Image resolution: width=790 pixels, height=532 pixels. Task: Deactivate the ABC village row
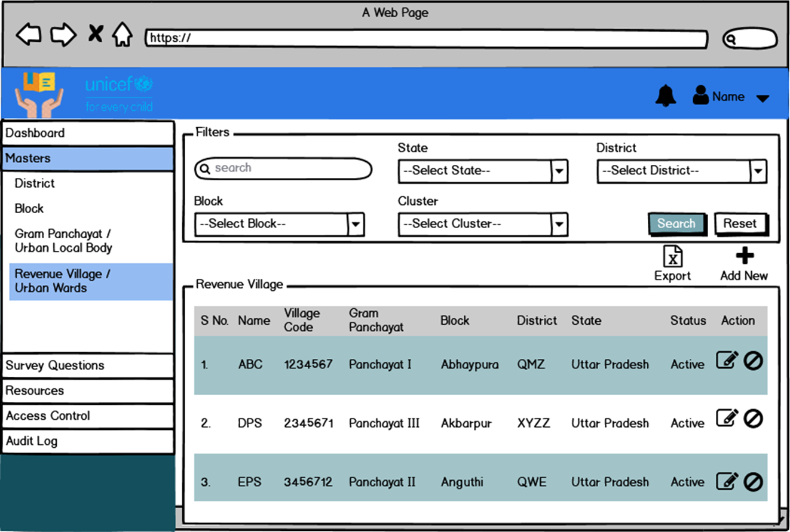[753, 361]
